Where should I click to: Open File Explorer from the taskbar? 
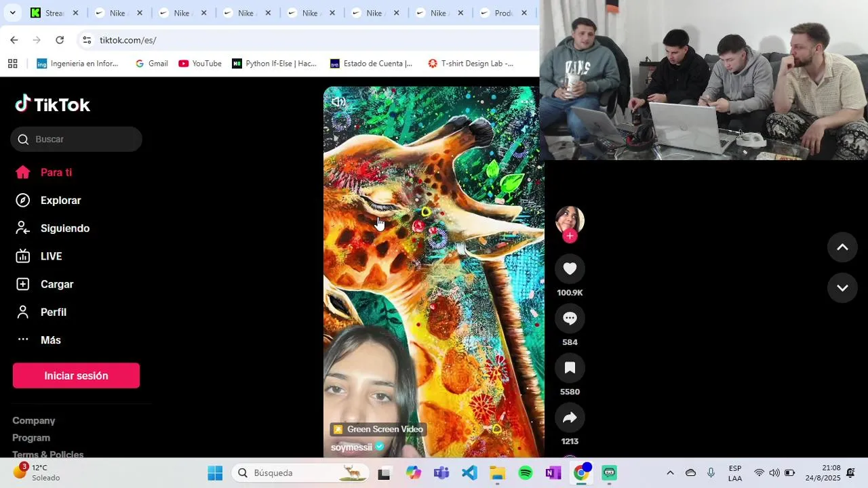498,473
